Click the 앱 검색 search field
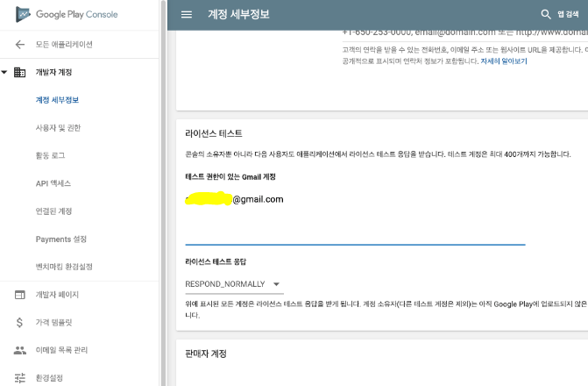 [567, 14]
